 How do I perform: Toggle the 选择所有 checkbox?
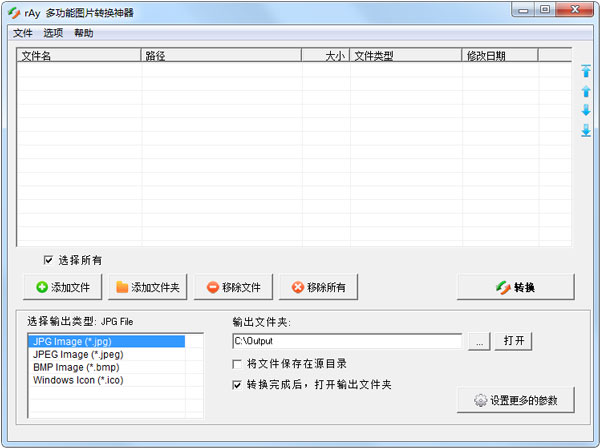[x=48, y=260]
